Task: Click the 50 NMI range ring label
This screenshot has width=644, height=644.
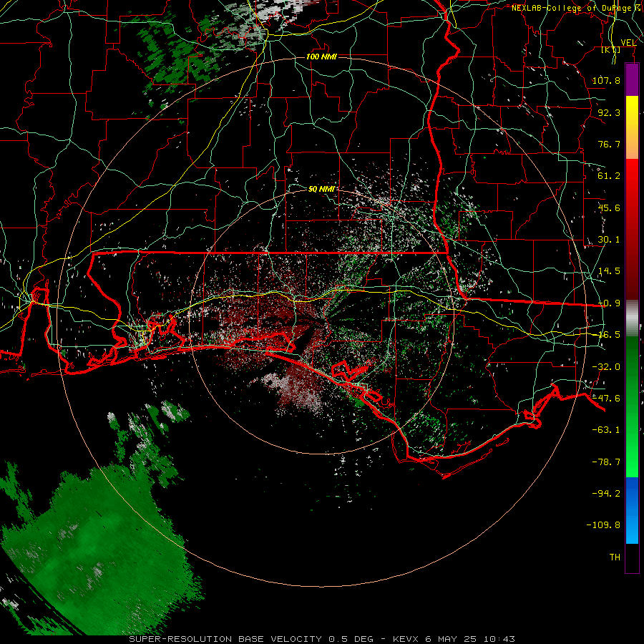Action: pyautogui.click(x=321, y=189)
